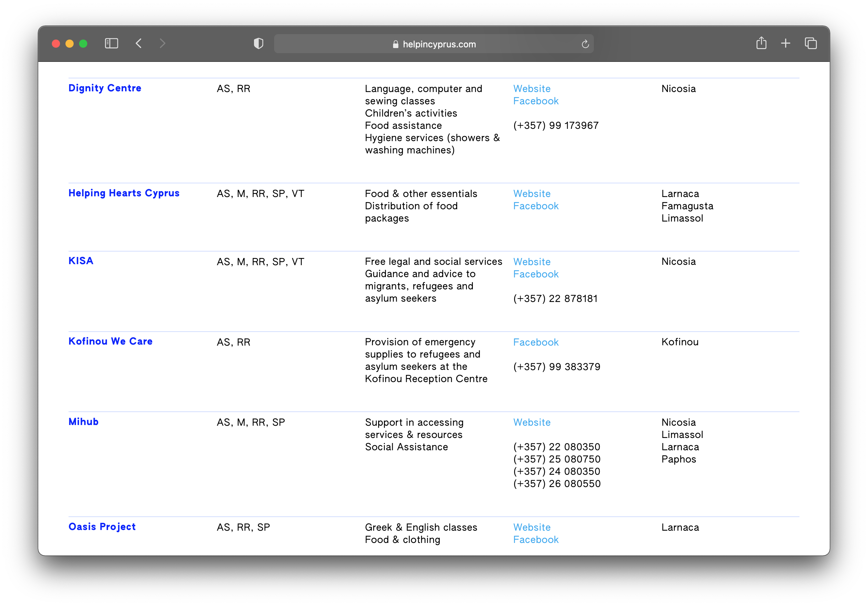This screenshot has width=868, height=606.
Task: Toggle the Safari sidebar icon
Action: click(111, 44)
